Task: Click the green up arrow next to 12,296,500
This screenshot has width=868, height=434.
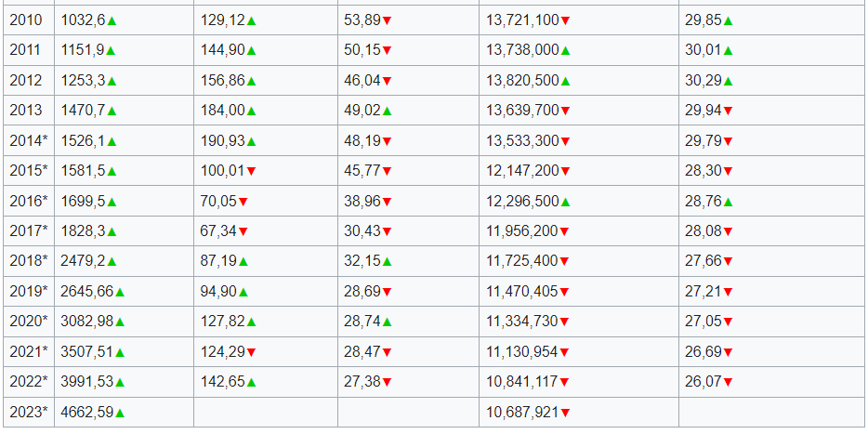Action: (x=565, y=202)
